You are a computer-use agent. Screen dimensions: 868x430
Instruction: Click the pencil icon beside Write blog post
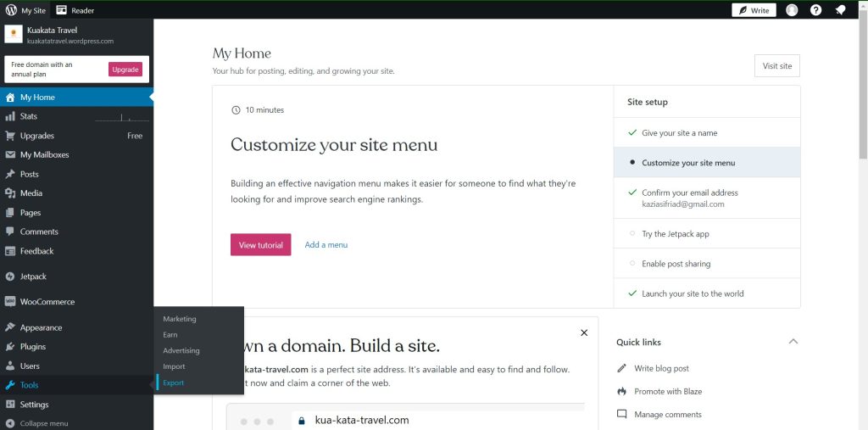click(x=621, y=368)
